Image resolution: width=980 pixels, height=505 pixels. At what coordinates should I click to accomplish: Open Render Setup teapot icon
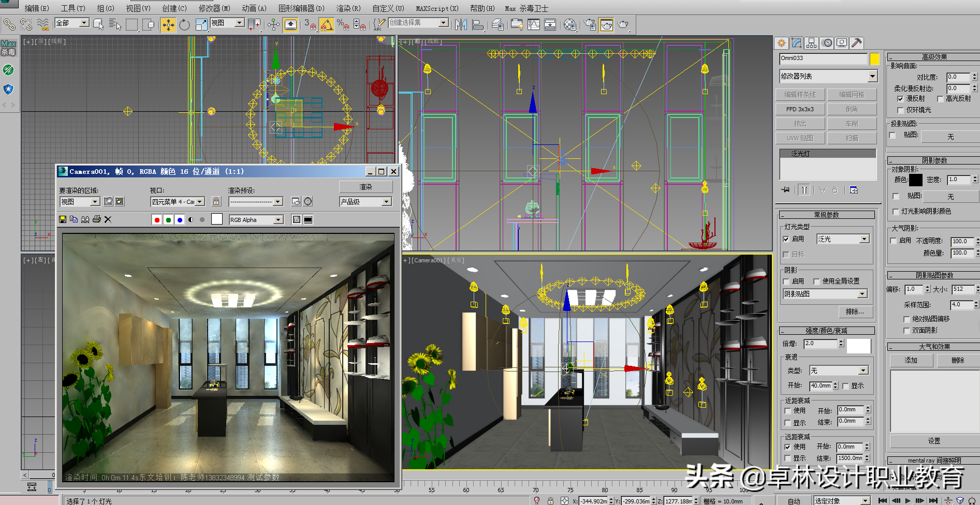click(590, 24)
